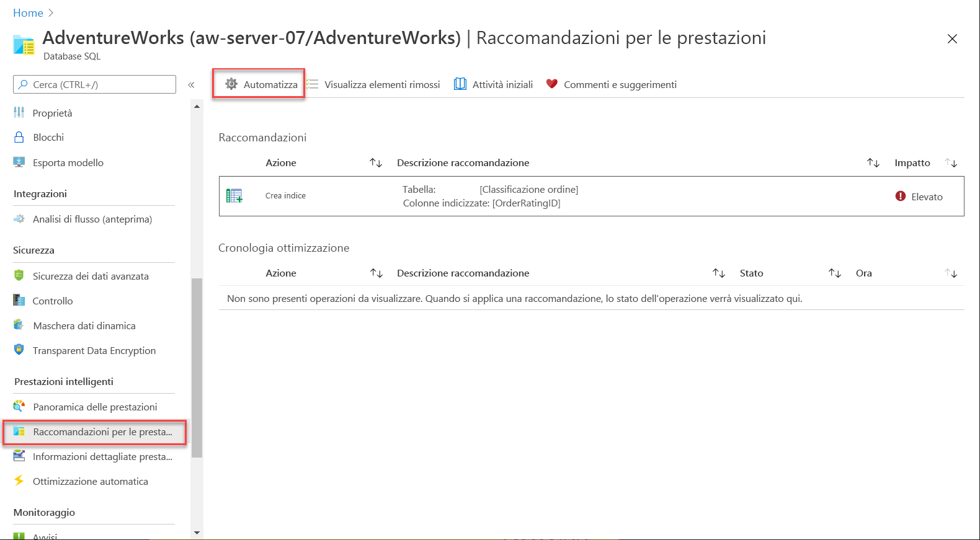
Task: Click the Commenti e suggerimenti heart icon
Action: 552,84
